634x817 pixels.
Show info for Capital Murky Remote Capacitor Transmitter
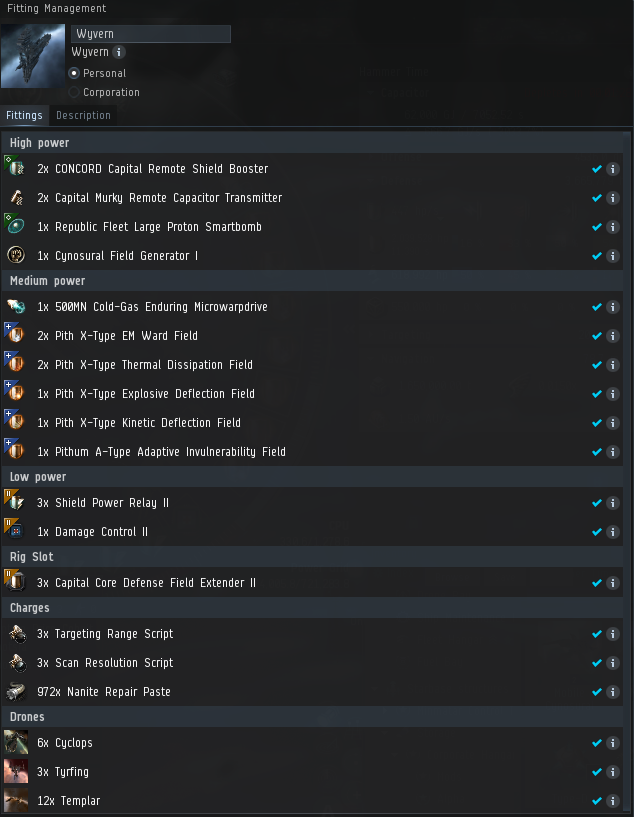pos(613,198)
